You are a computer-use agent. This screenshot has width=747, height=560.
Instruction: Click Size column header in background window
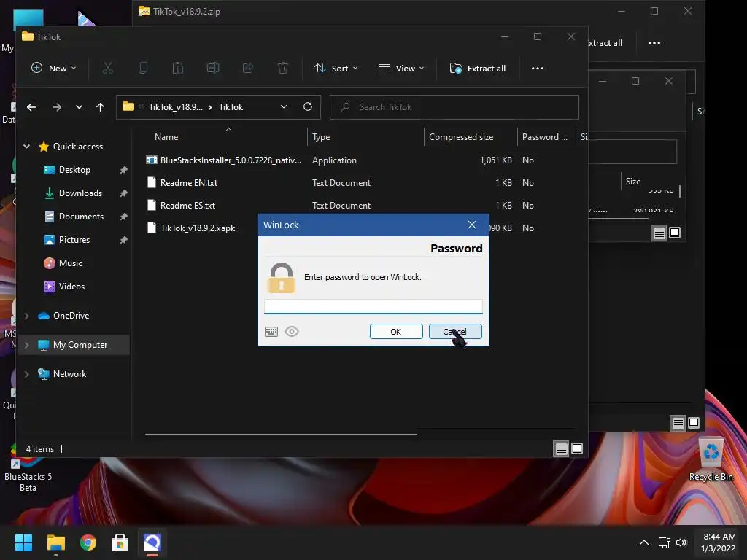click(633, 182)
